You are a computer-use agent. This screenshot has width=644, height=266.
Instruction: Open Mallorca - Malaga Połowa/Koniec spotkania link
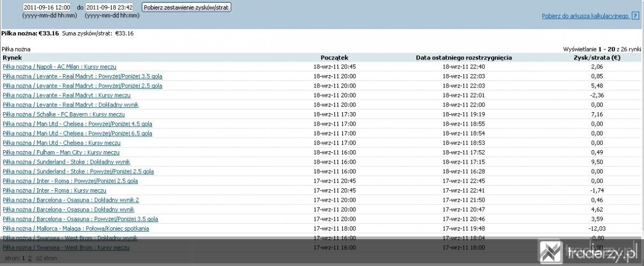[76, 229]
